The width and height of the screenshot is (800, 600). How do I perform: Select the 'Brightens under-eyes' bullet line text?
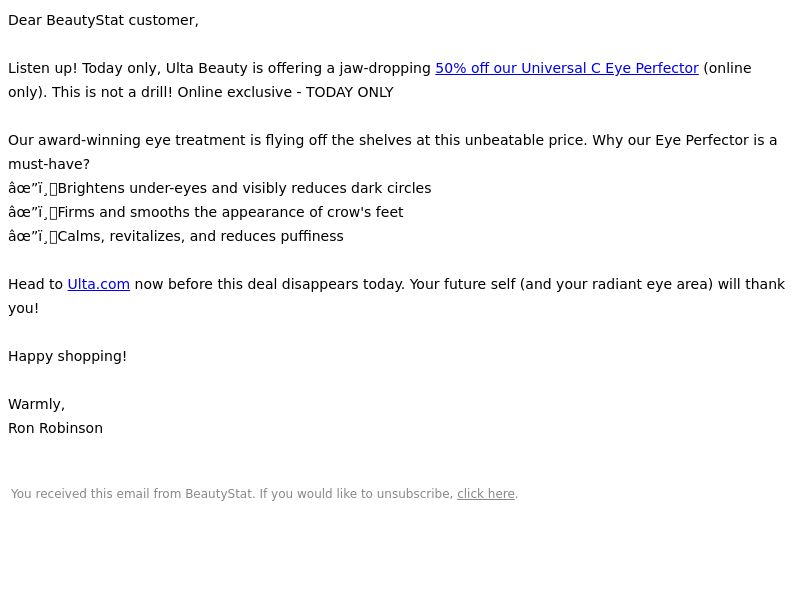[x=244, y=188]
